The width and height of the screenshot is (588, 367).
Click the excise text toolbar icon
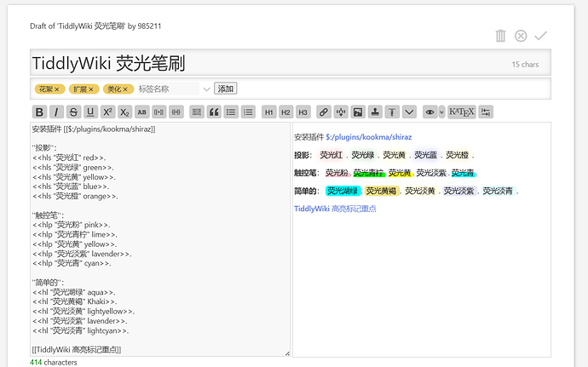point(341,112)
